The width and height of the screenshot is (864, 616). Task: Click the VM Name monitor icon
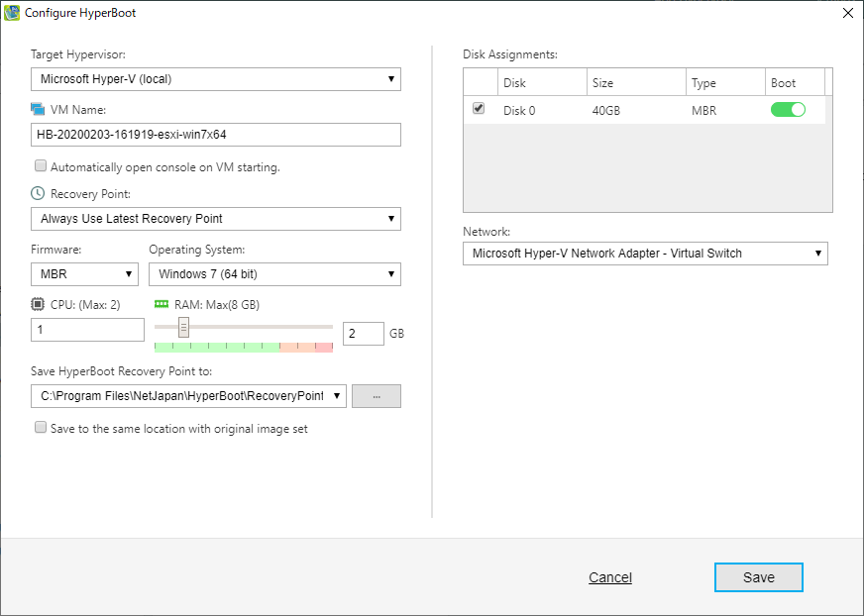coord(38,109)
